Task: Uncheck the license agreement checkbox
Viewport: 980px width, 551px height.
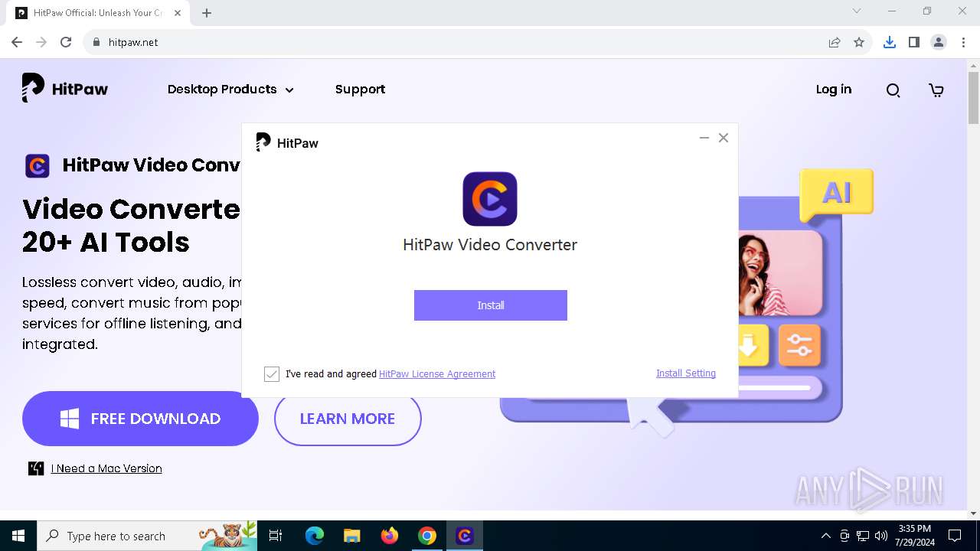Action: [x=272, y=373]
